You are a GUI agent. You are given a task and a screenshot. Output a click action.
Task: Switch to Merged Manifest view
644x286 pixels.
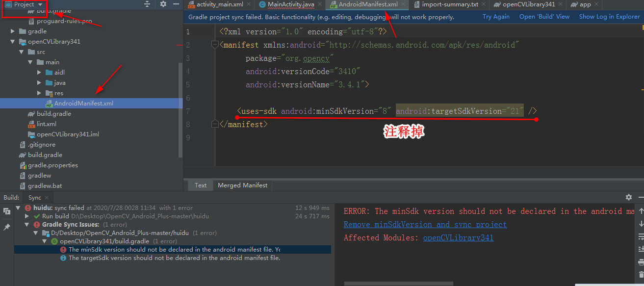tap(242, 185)
